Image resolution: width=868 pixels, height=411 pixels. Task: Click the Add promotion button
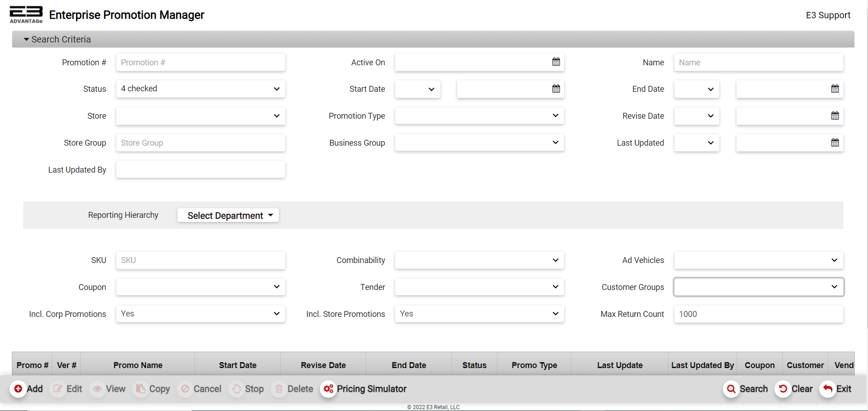27,389
